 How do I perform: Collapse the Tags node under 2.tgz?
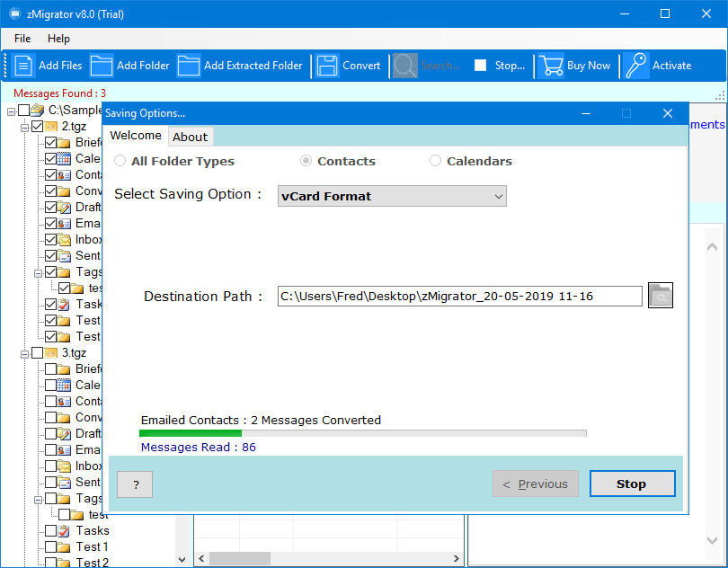tap(38, 273)
